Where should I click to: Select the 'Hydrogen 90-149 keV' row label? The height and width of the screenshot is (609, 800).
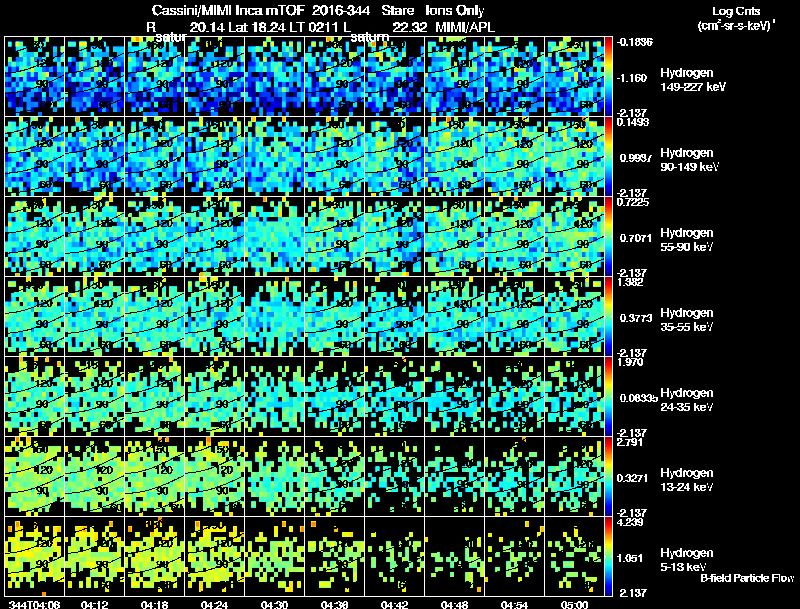689,160
